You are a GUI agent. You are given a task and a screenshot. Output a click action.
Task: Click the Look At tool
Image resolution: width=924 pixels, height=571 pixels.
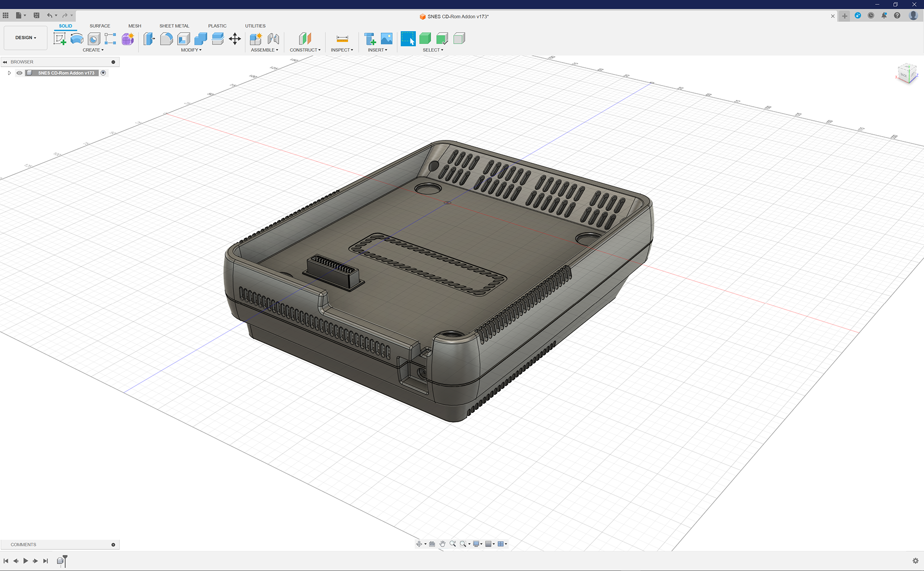click(432, 544)
